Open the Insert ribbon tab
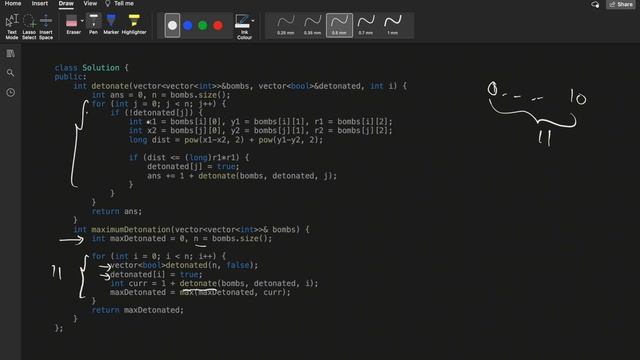Image resolution: width=640 pixels, height=360 pixels. tap(40, 3)
